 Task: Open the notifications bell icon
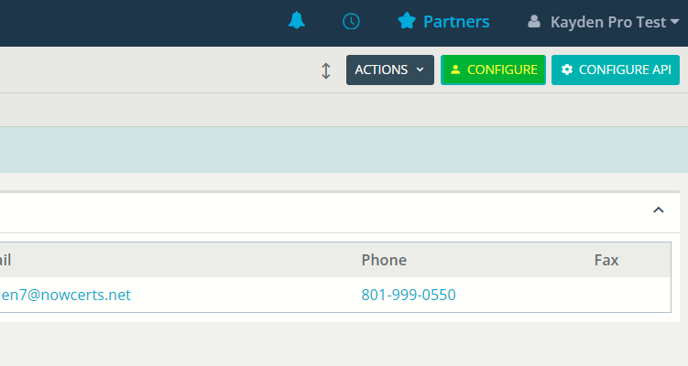297,21
